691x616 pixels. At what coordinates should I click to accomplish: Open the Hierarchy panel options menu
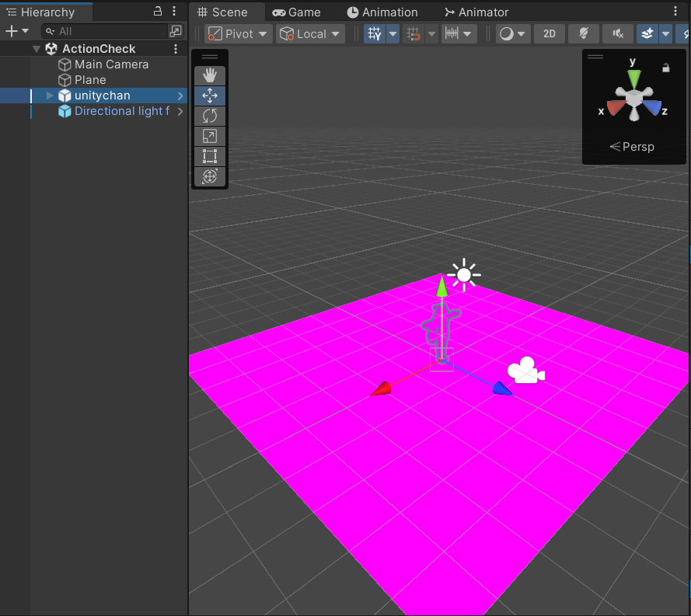(175, 11)
